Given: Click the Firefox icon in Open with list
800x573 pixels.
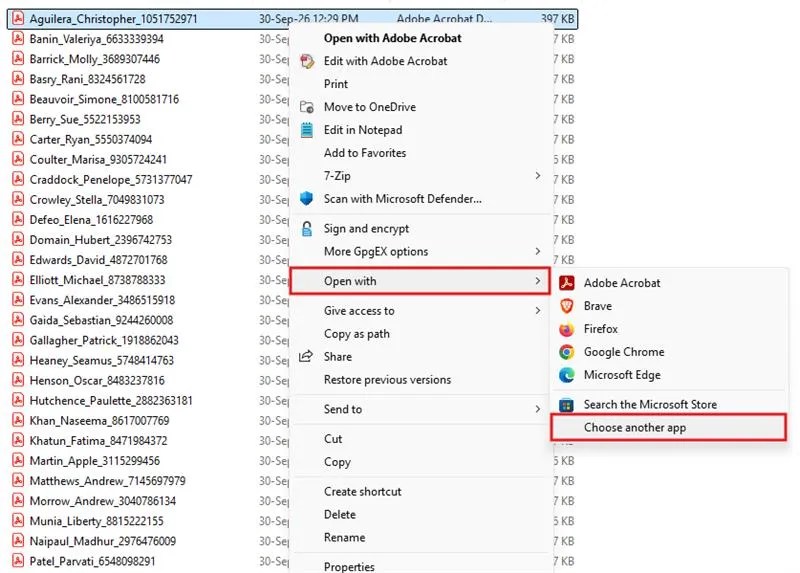Looking at the screenshot, I should 566,329.
